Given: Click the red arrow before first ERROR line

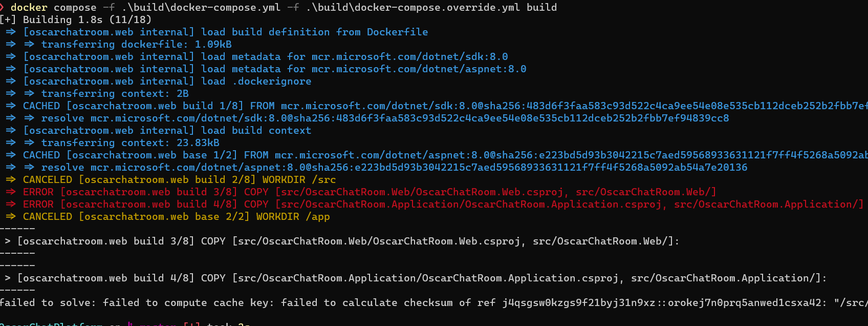Looking at the screenshot, I should [11, 192].
